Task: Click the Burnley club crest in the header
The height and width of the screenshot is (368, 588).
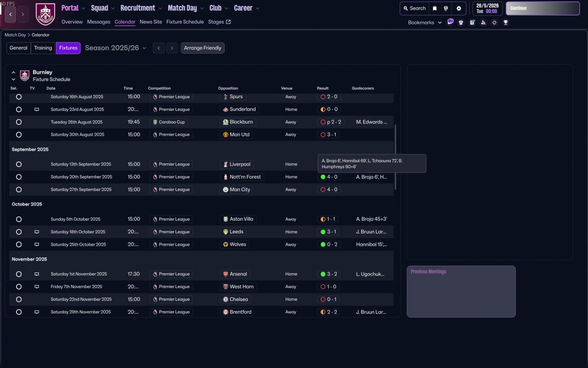Action: [45, 15]
